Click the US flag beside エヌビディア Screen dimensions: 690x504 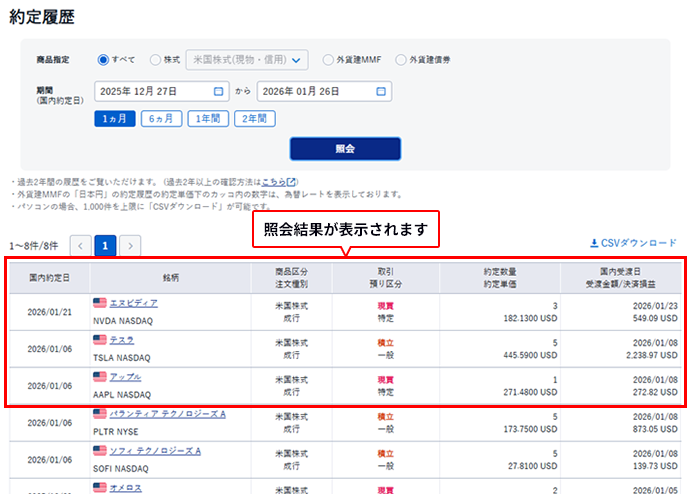pyautogui.click(x=99, y=303)
